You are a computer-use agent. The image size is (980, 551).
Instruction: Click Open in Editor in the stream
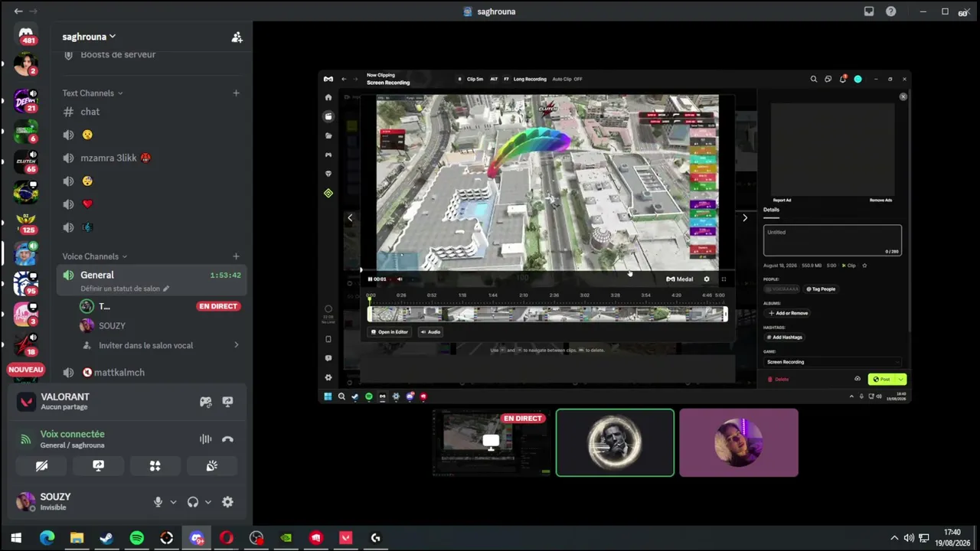(389, 332)
